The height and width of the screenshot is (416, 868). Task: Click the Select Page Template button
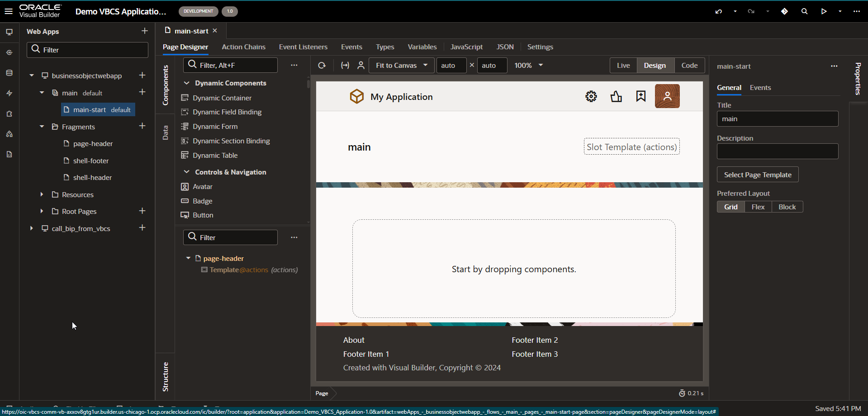pyautogui.click(x=758, y=175)
